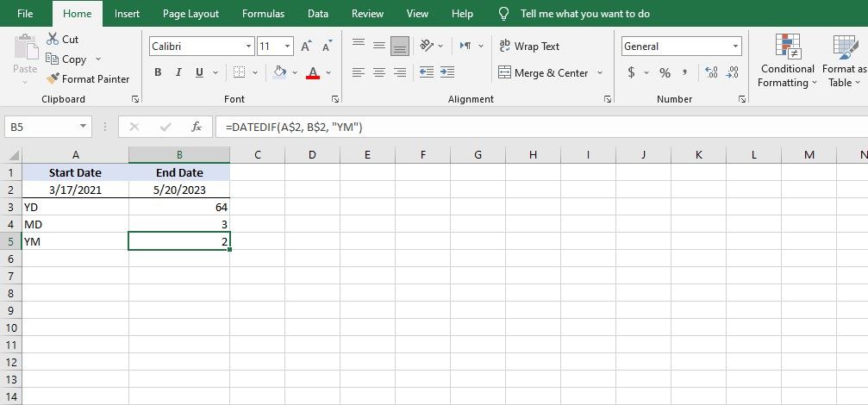The width and height of the screenshot is (868, 405).
Task: Switch to the Formulas tab
Action: [x=264, y=14]
